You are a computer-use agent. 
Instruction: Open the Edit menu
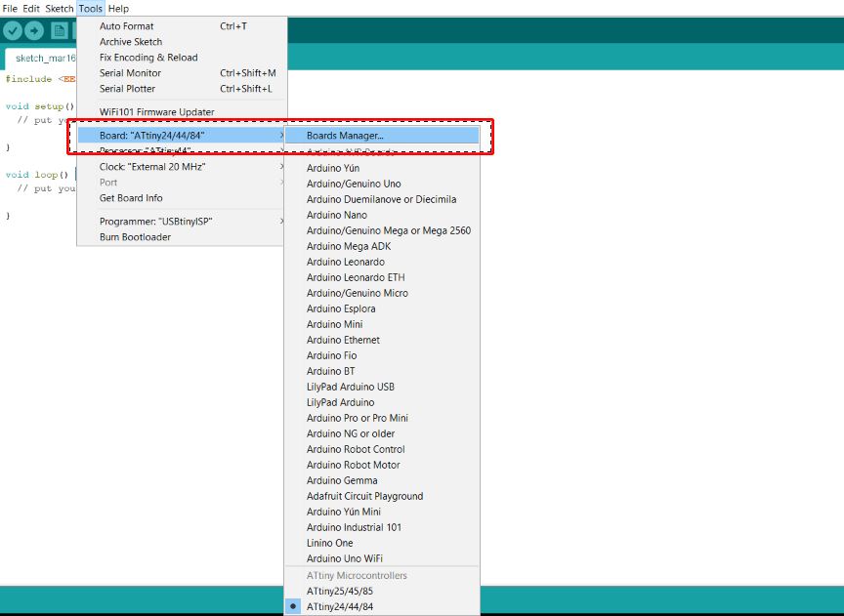(x=30, y=9)
